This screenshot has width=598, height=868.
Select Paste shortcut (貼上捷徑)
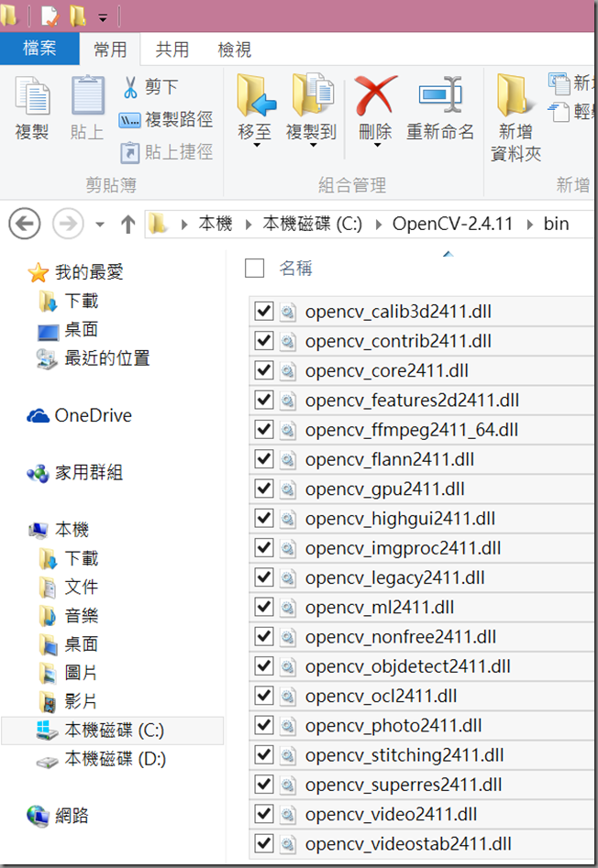click(167, 151)
